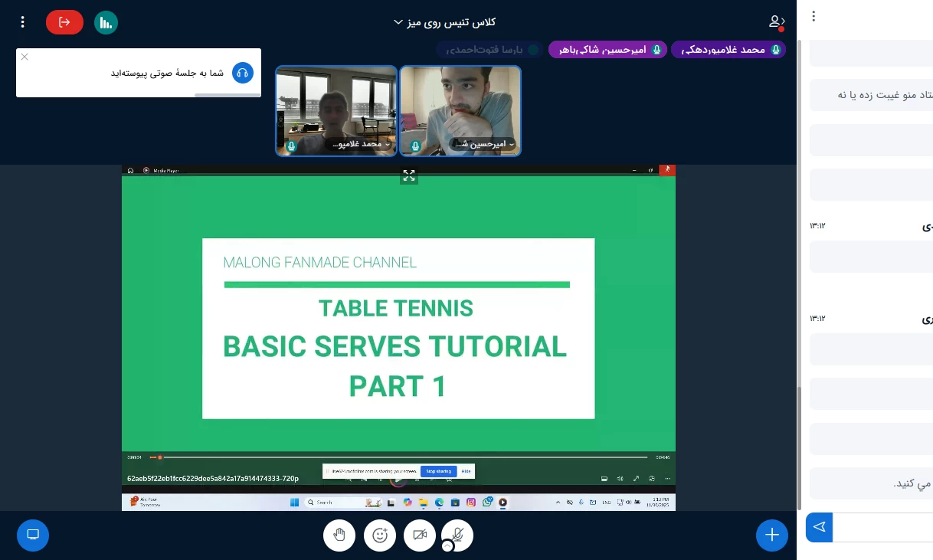Dismiss the audio joined notification
Image resolution: width=933 pixels, height=560 pixels.
coord(25,57)
